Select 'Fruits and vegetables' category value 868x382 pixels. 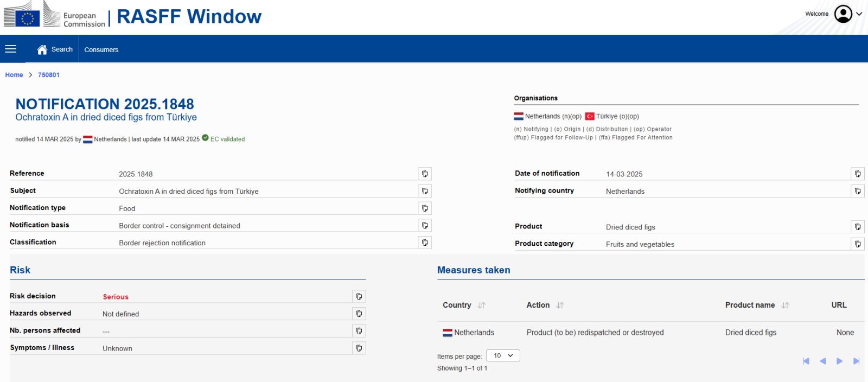coord(640,245)
